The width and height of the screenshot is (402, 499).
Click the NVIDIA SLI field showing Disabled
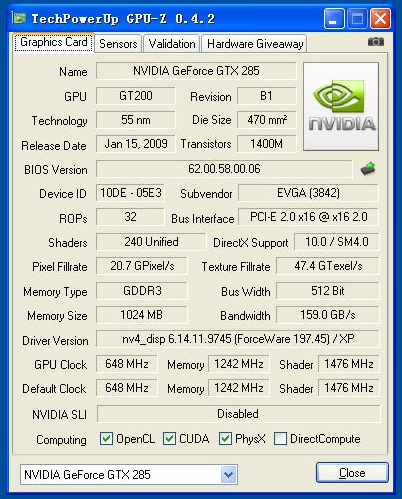(x=238, y=414)
